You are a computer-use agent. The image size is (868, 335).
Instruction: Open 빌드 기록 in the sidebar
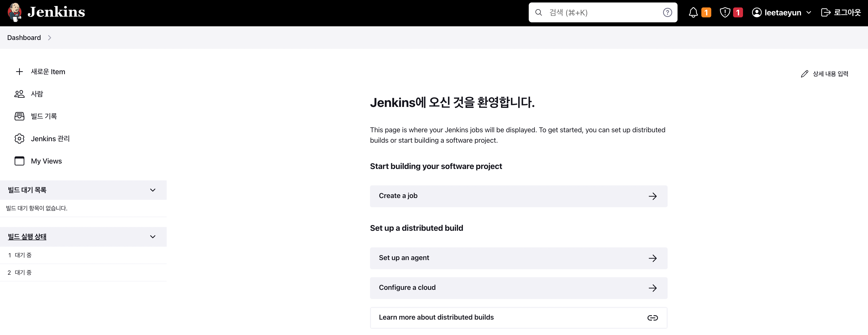pyautogui.click(x=44, y=116)
